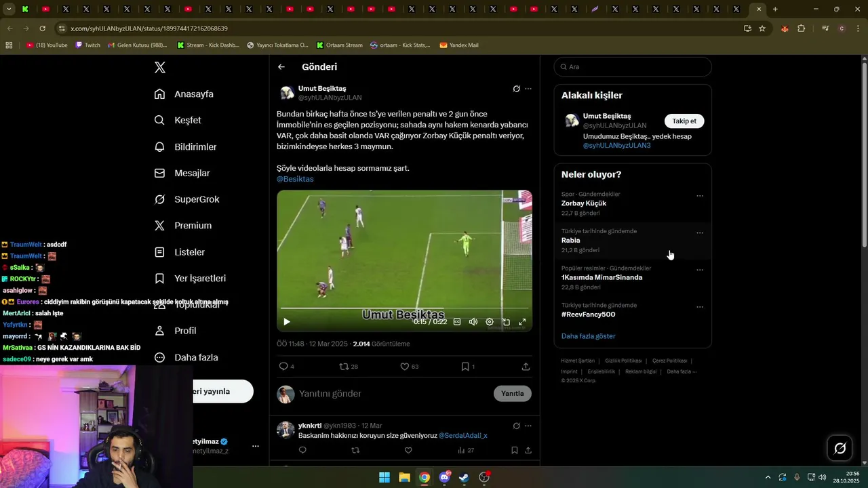Open options for 1Kasımda MimarSinanda trend
The height and width of the screenshot is (488, 868).
tap(700, 270)
